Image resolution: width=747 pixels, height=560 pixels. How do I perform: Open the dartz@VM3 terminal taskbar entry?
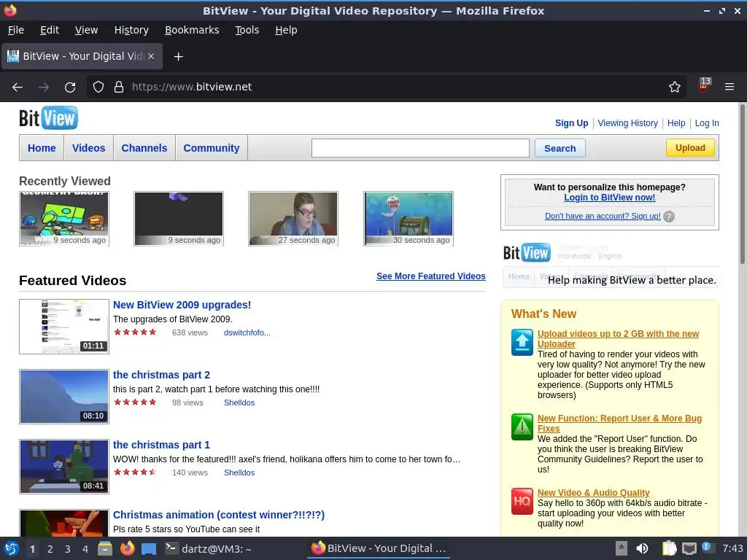tap(208, 548)
